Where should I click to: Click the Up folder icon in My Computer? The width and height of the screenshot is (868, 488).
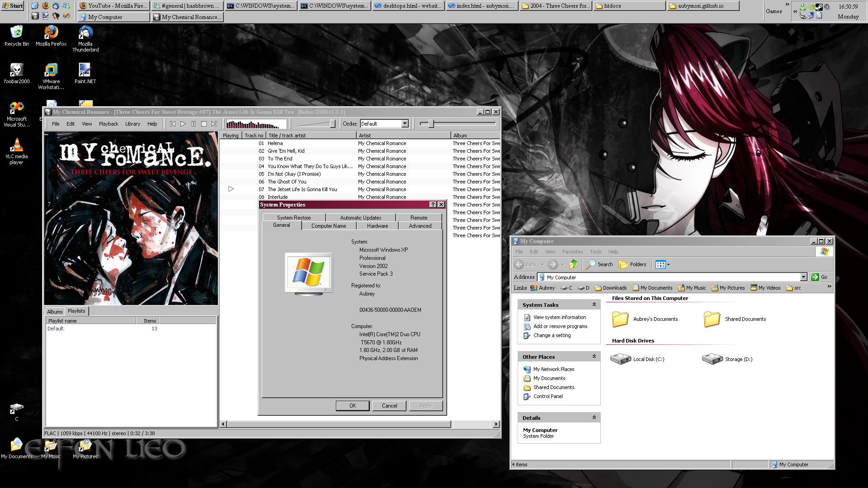tap(573, 264)
